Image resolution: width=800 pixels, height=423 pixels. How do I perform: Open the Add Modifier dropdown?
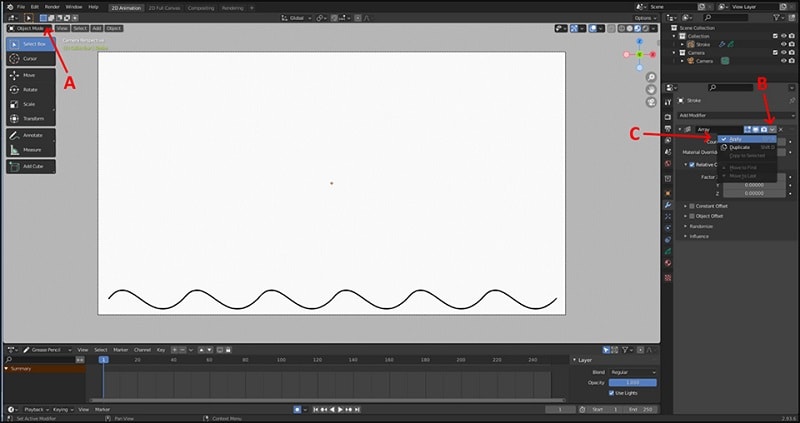735,115
